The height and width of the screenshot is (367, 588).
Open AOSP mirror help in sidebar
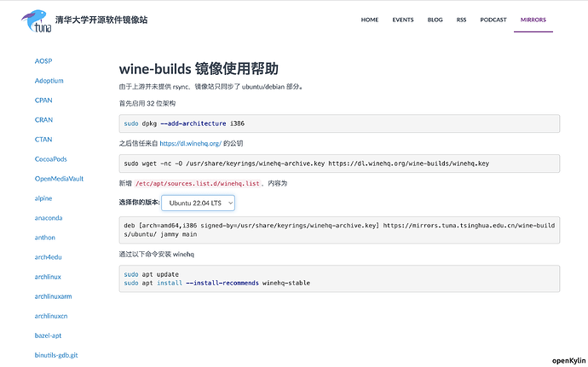pyautogui.click(x=43, y=61)
